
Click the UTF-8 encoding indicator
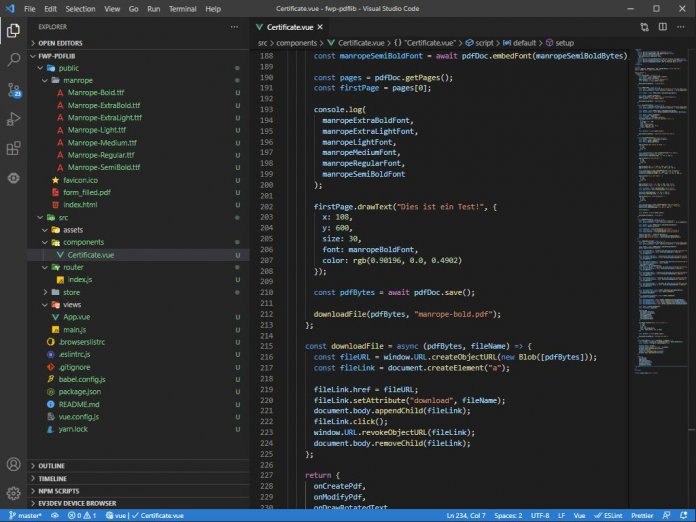[540, 515]
